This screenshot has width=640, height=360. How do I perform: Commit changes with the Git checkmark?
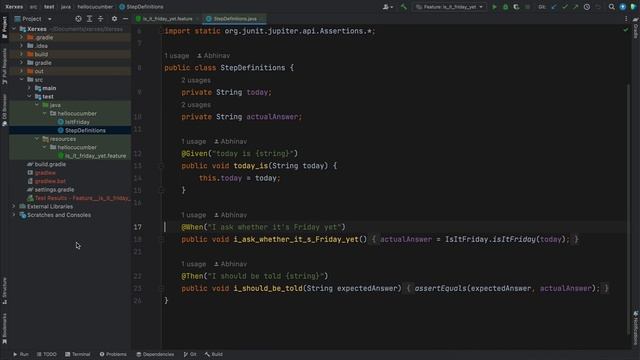[x=565, y=7]
